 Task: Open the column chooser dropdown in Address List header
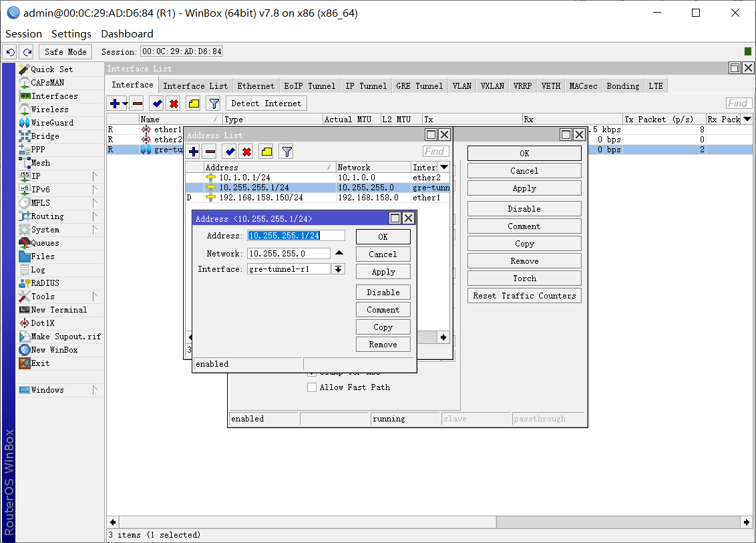pyautogui.click(x=444, y=168)
